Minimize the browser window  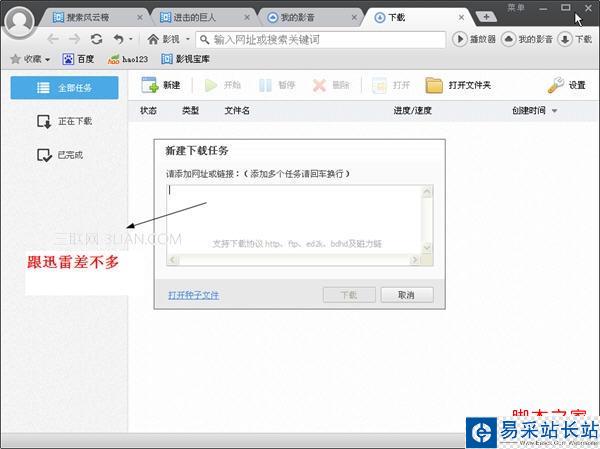click(x=543, y=8)
